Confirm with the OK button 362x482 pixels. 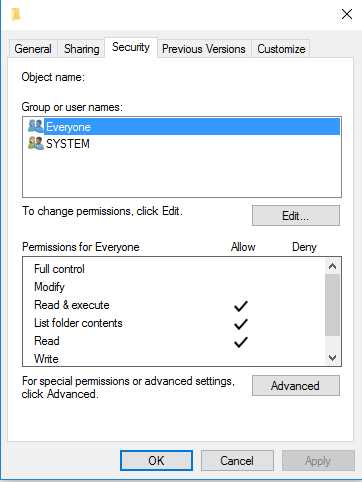click(x=156, y=461)
